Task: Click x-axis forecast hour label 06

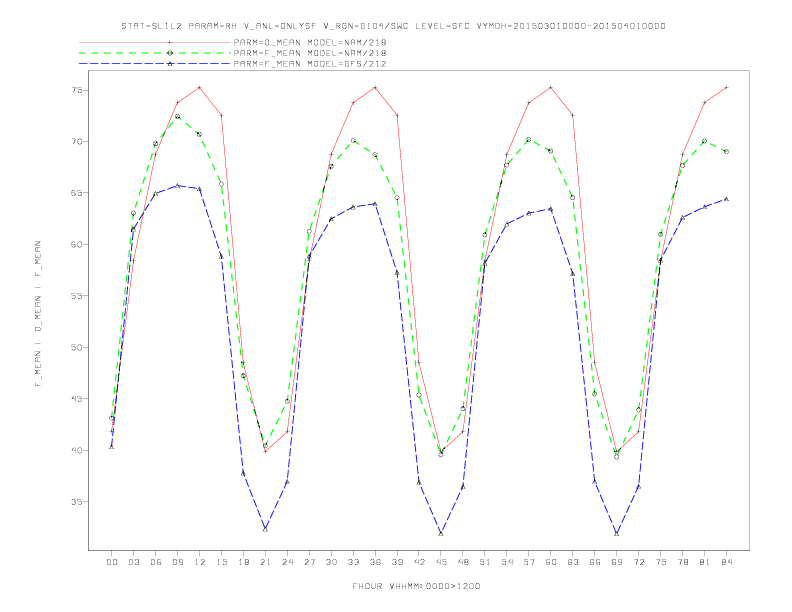Action: pos(156,562)
